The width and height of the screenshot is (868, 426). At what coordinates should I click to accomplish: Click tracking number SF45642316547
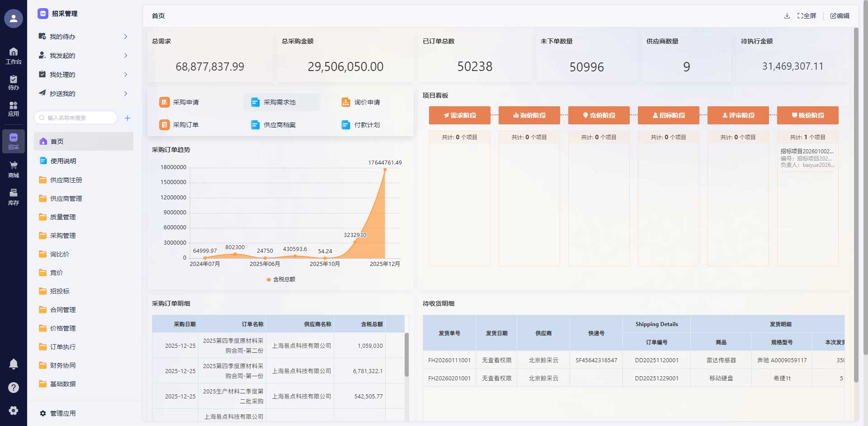tap(596, 360)
